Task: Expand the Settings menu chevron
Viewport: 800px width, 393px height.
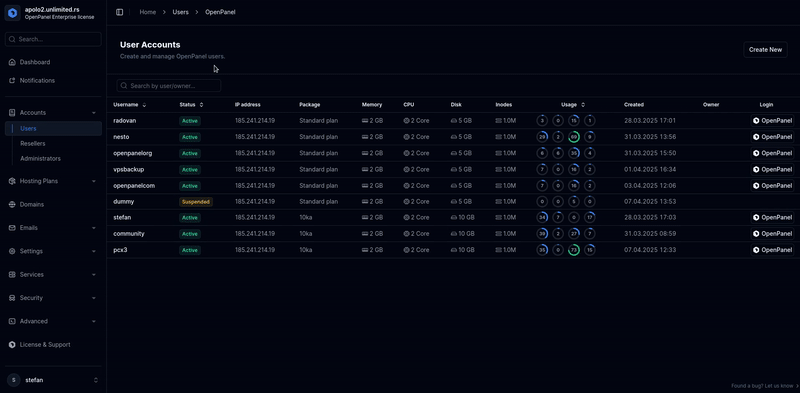Action: 94,252
